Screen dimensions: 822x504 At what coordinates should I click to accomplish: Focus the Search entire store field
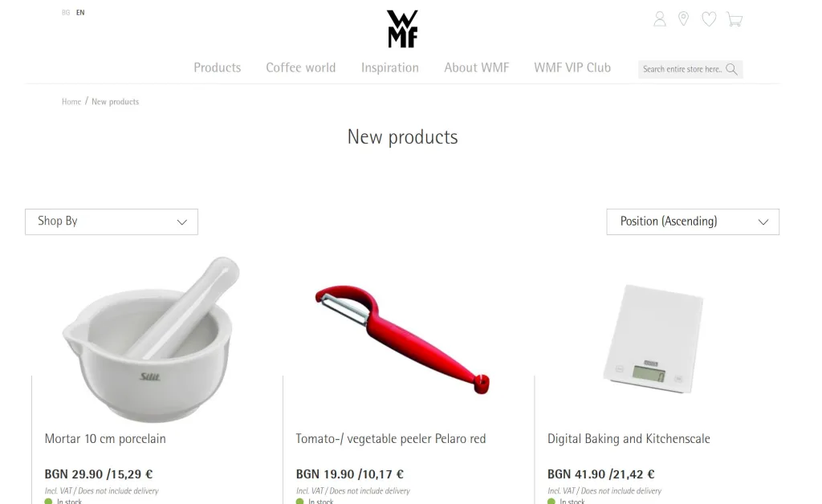point(682,69)
